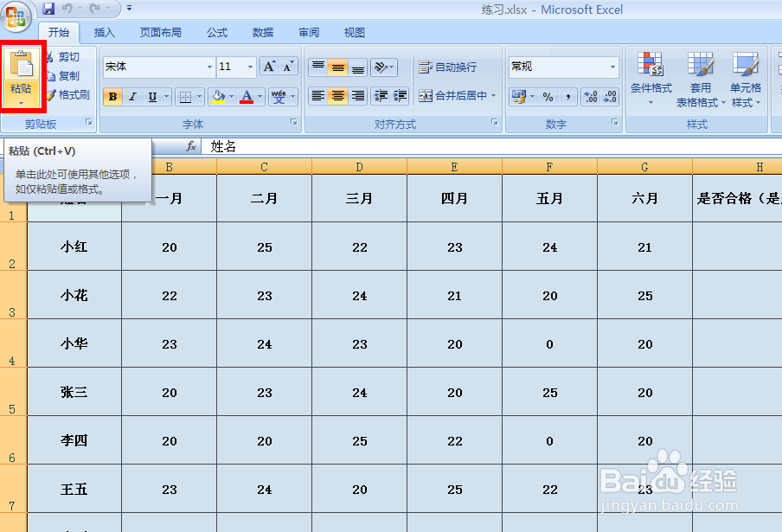Decrease font size with small A
The image size is (782, 532).
tap(288, 67)
